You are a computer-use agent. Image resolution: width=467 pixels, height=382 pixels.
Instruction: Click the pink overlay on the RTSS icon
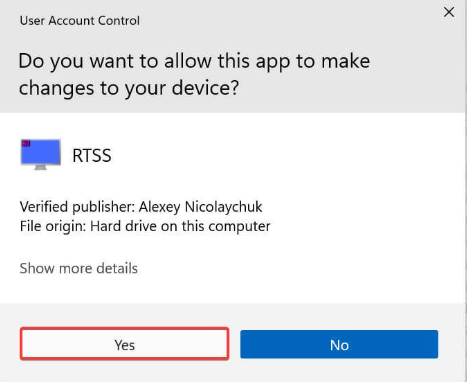click(26, 143)
